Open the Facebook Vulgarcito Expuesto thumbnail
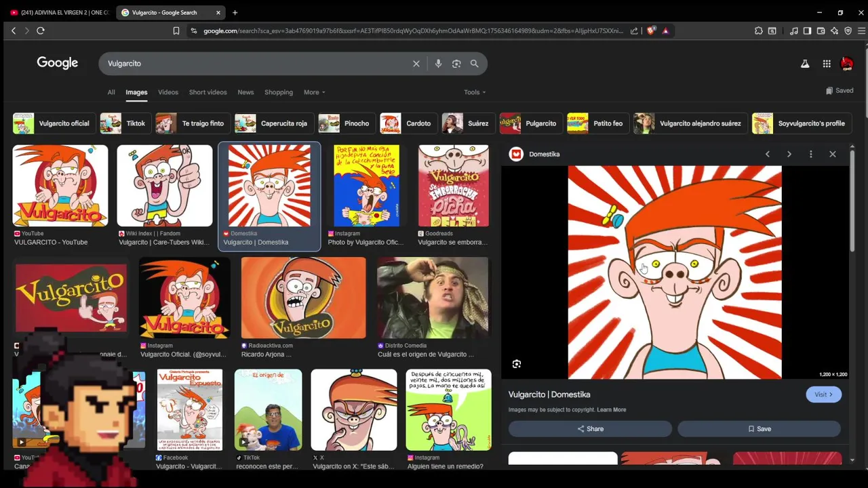 tap(190, 410)
